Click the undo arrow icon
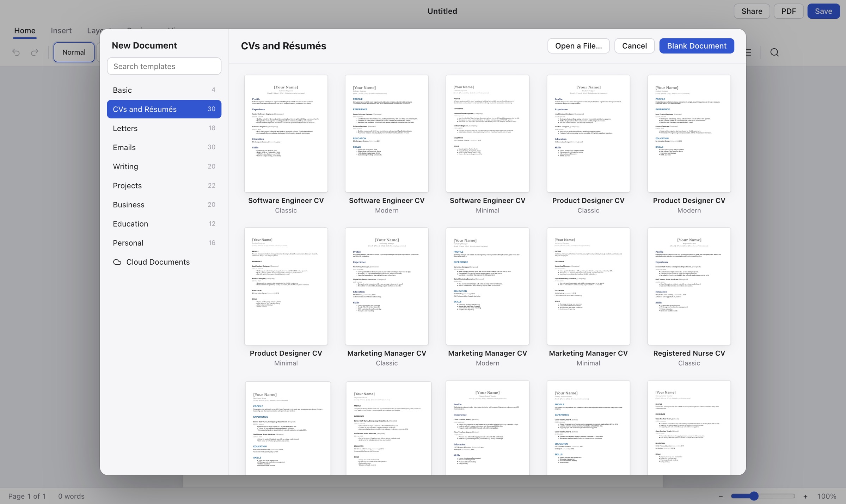This screenshot has height=504, width=846. click(16, 52)
